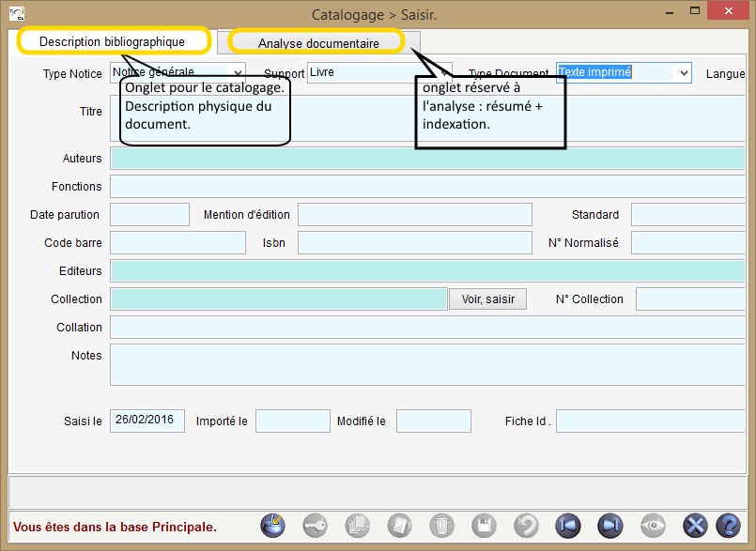Click the blue X cancel icon

[x=694, y=526]
